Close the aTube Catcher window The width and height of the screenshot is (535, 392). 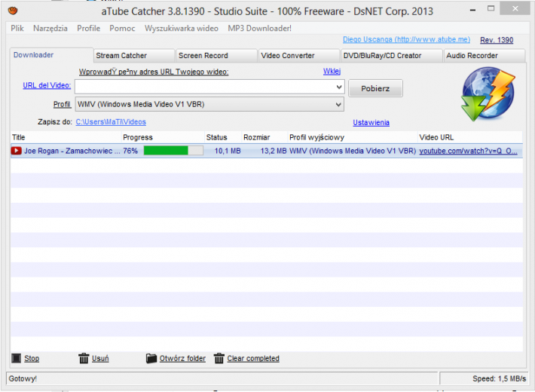coord(515,8)
